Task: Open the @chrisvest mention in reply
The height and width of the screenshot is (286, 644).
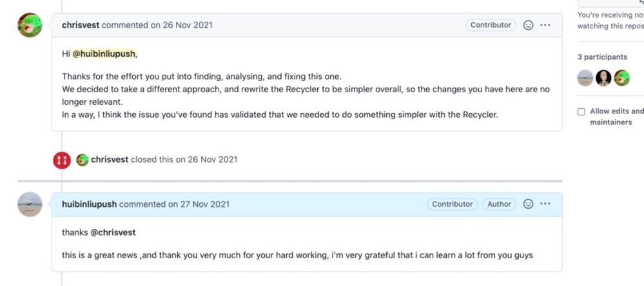Action: (x=113, y=233)
